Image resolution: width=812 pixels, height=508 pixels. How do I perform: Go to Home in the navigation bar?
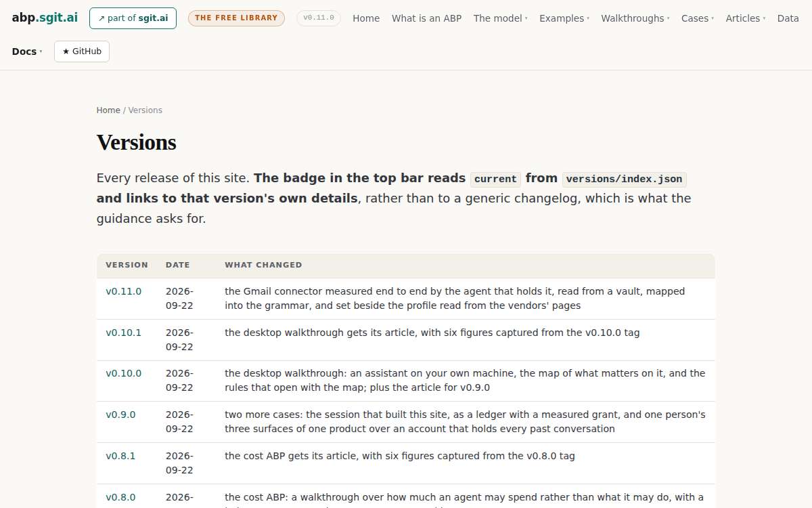tap(366, 18)
